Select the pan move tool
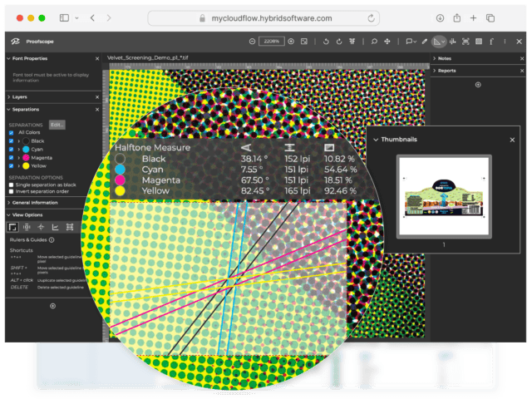The height and width of the screenshot is (399, 532). point(387,42)
